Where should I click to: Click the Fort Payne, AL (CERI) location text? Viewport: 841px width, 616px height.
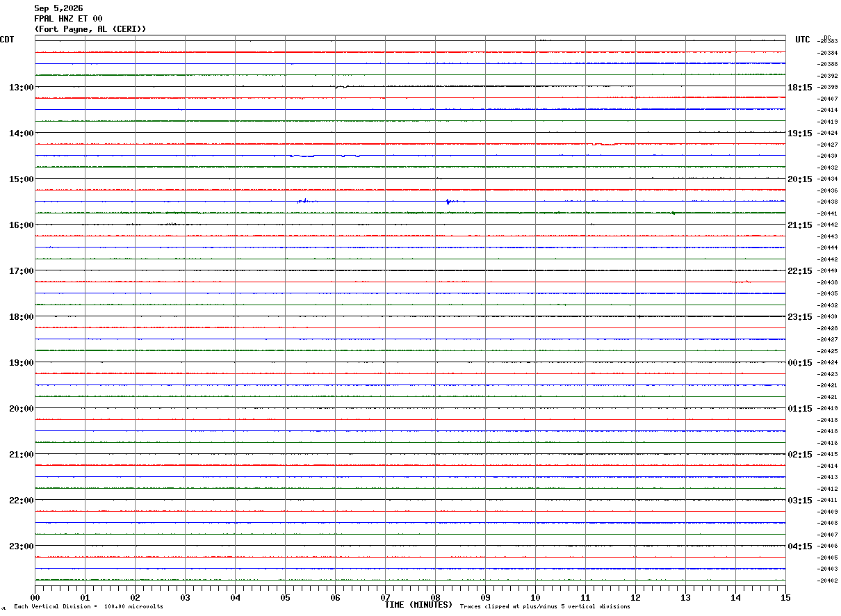pos(90,29)
